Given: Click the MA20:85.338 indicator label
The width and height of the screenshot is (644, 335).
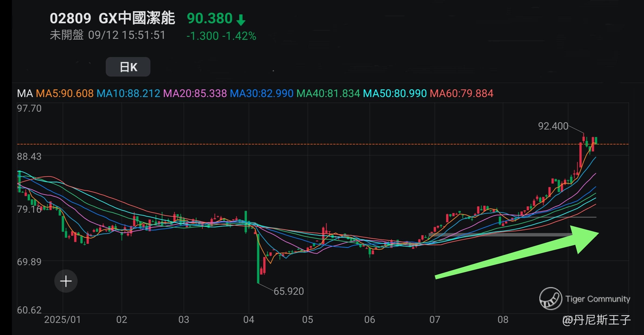Looking at the screenshot, I should [195, 94].
